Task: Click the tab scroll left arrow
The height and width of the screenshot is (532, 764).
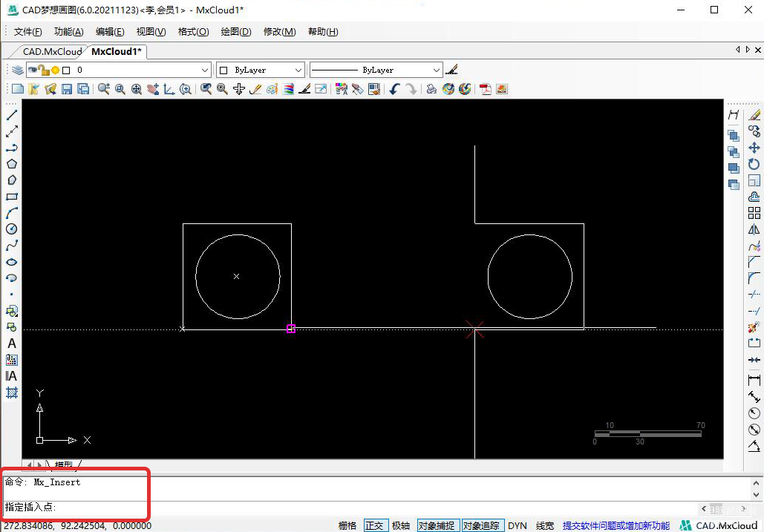Action: point(737,50)
